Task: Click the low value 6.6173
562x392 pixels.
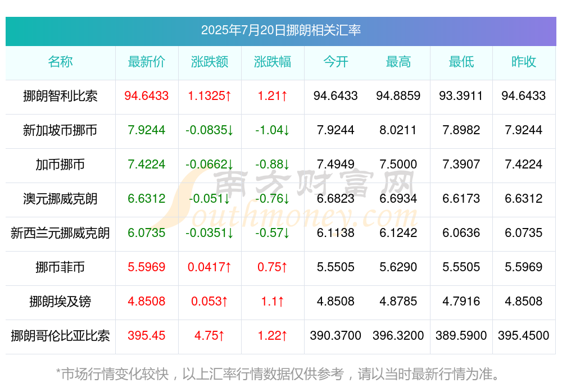Action: pos(461,198)
